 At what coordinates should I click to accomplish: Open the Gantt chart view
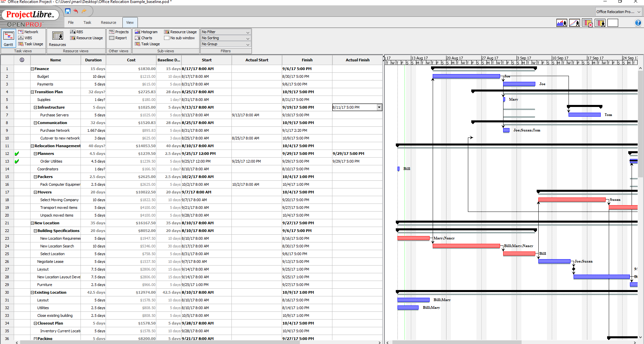[x=8, y=38]
